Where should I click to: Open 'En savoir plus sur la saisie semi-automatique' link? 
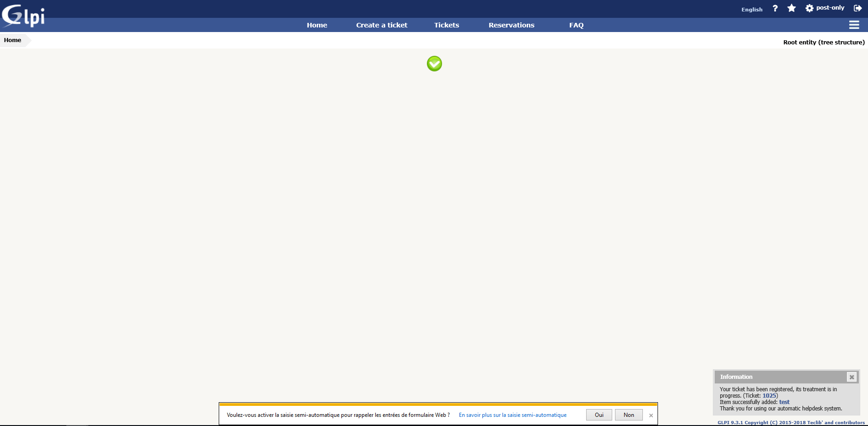tap(512, 415)
